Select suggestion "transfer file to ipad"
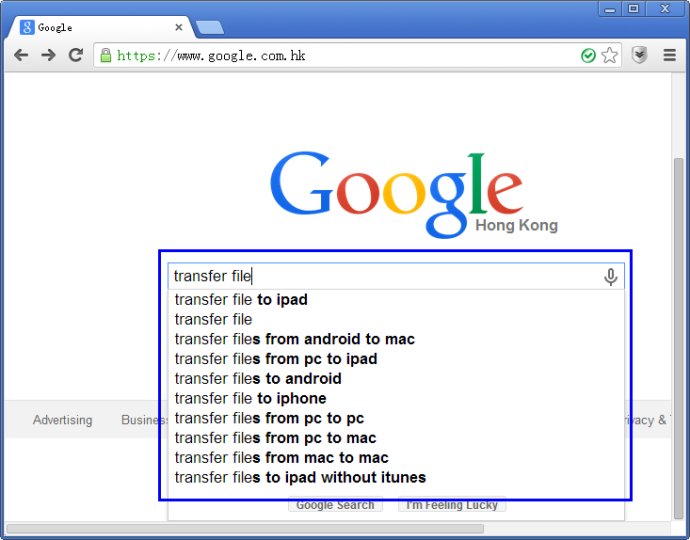Image resolution: width=690 pixels, height=540 pixels. pyautogui.click(x=241, y=299)
